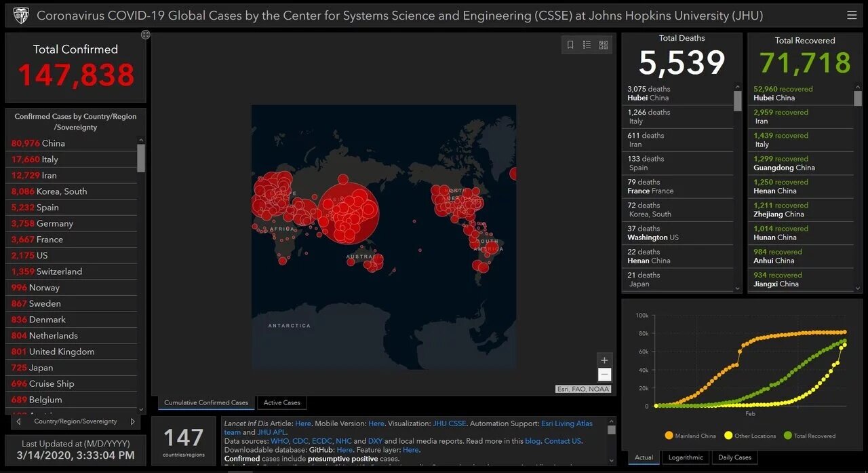Screen dimensions: 868x473
Task: Open the map legend list tool
Action: tap(587, 45)
